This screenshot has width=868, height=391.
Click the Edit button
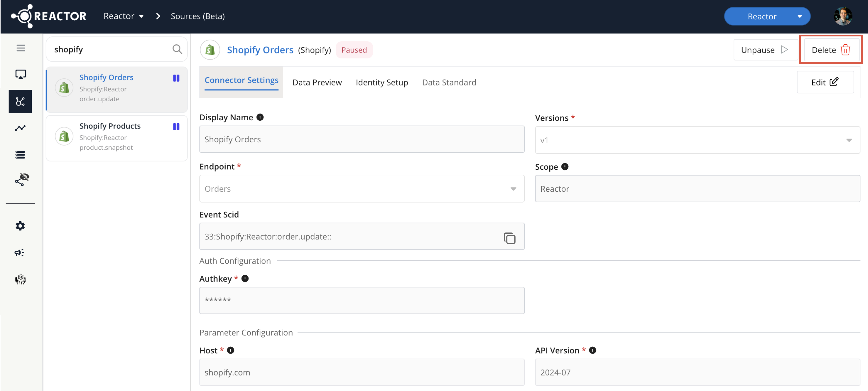tap(825, 82)
